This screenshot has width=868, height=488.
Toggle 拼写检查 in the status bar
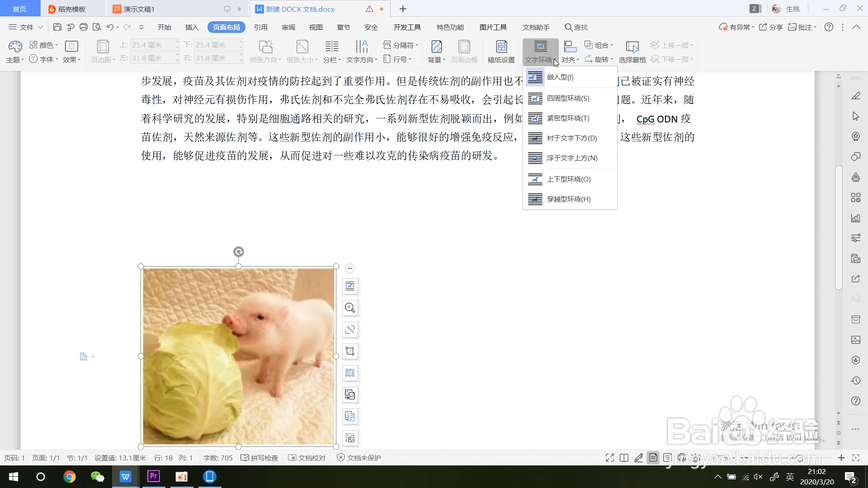259,458
